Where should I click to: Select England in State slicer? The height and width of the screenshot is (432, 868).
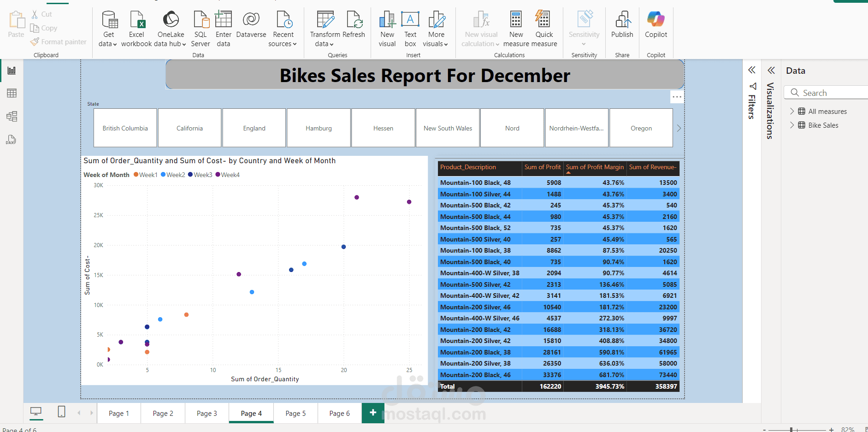tap(254, 128)
